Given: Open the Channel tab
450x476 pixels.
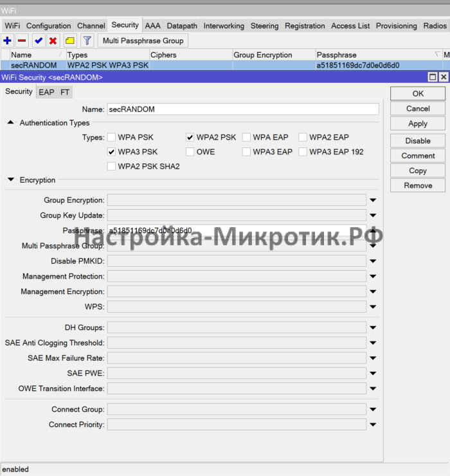Looking at the screenshot, I should (91, 26).
